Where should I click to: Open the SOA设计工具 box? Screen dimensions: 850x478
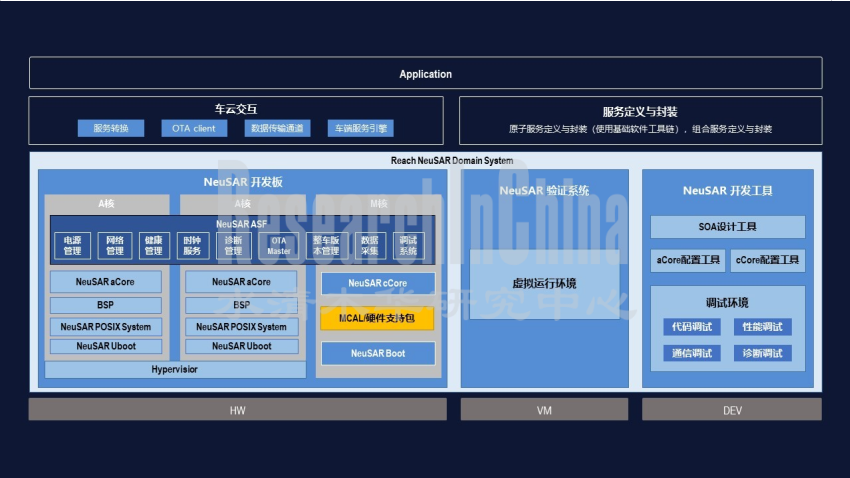tap(727, 227)
